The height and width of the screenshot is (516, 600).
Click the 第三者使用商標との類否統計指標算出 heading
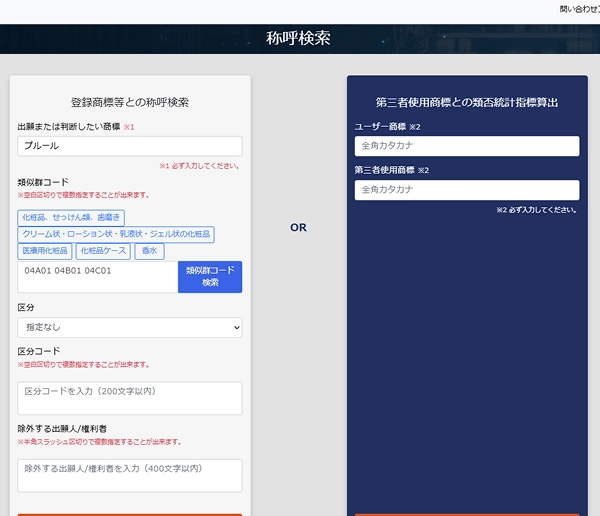(467, 102)
